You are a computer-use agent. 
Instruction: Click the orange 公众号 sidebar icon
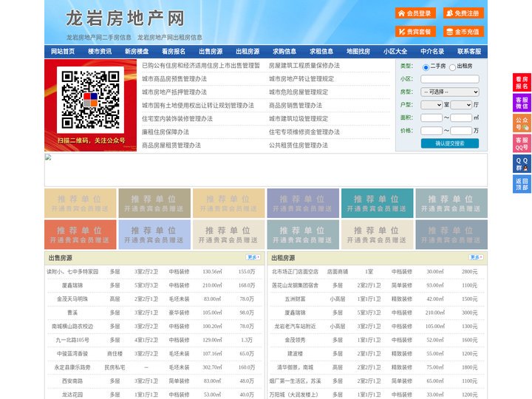pos(522,123)
